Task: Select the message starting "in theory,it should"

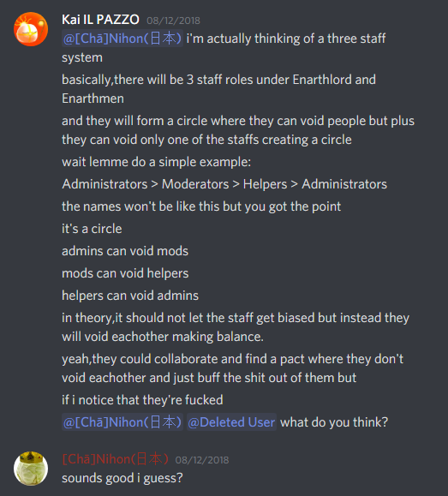Action: click(x=236, y=327)
